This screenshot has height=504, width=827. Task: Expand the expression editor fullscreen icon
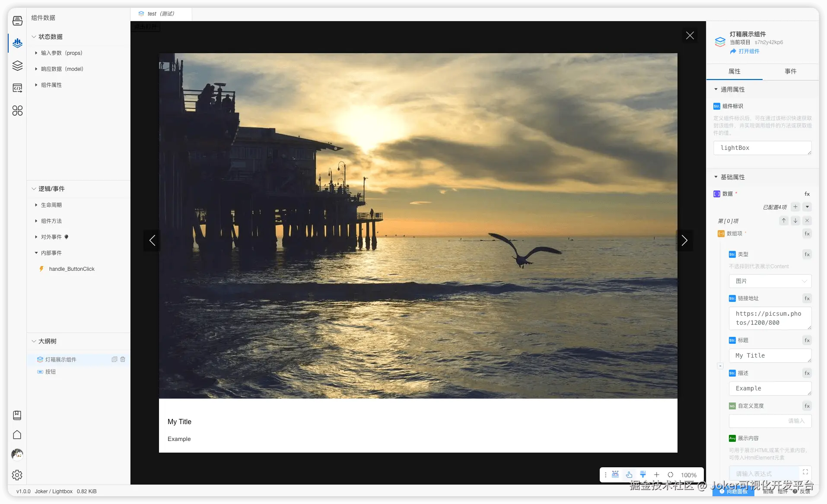point(805,472)
